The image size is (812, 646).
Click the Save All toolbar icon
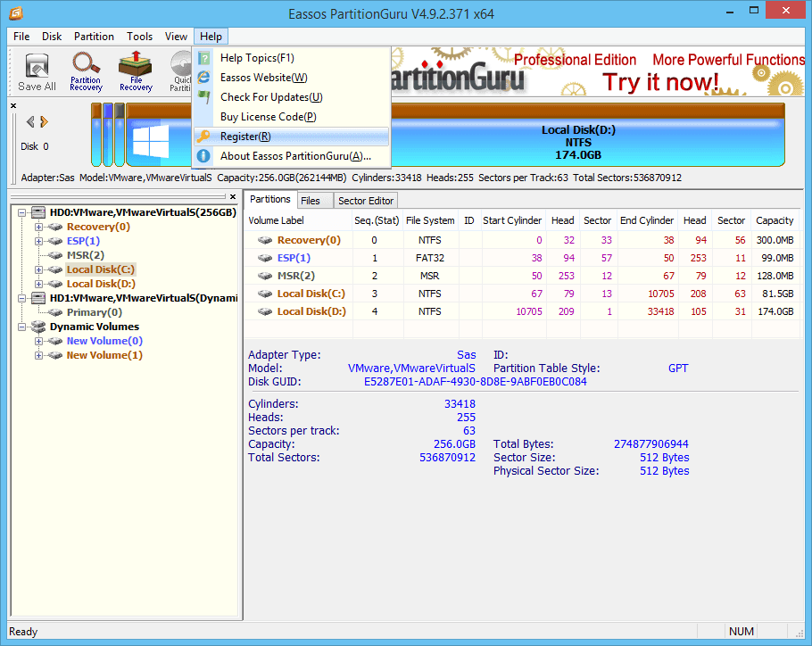point(37,71)
